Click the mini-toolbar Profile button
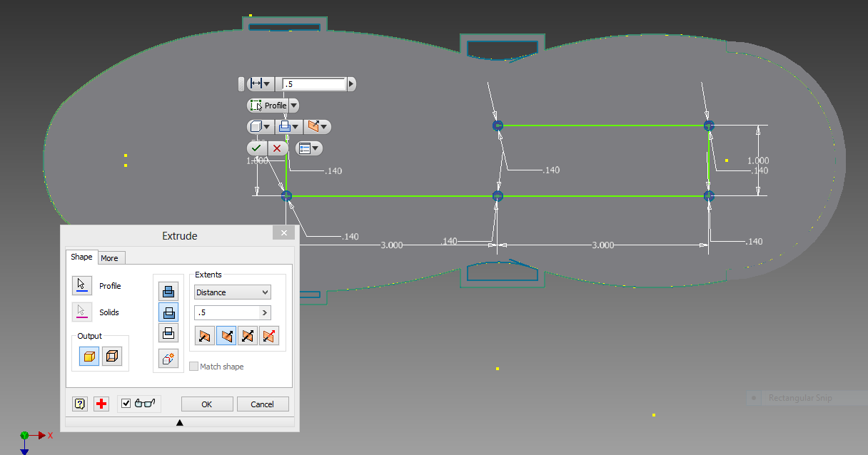868x455 pixels. pos(268,106)
